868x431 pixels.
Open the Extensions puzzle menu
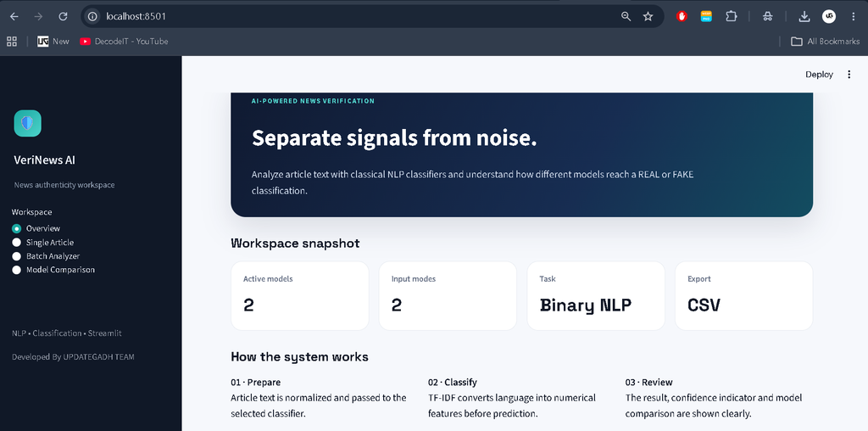732,17
